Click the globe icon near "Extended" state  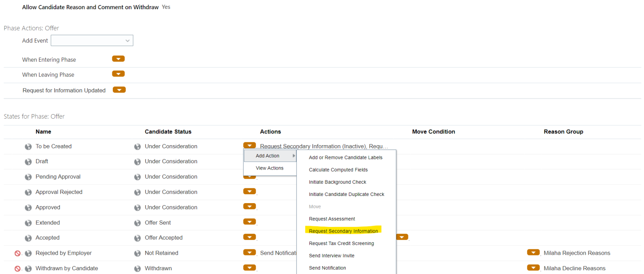28,222
